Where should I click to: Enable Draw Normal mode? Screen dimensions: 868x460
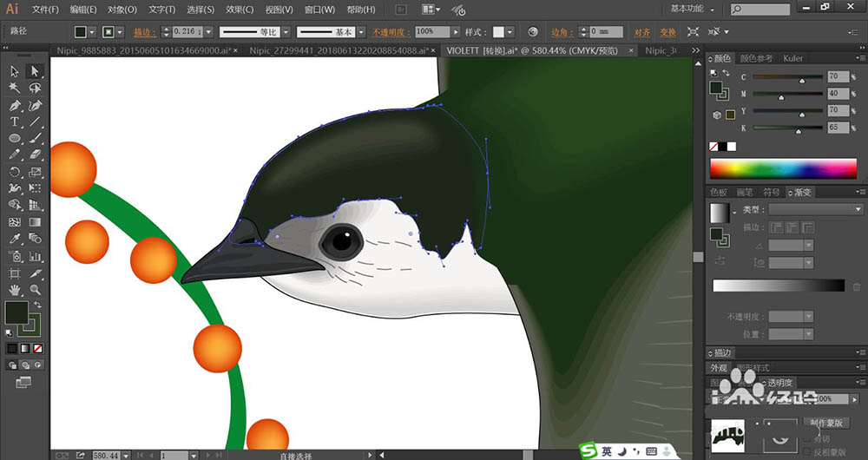coord(12,365)
